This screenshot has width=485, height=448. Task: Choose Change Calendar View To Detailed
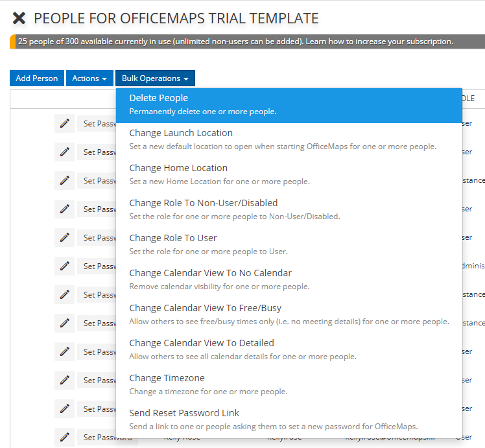pyautogui.click(x=289, y=349)
